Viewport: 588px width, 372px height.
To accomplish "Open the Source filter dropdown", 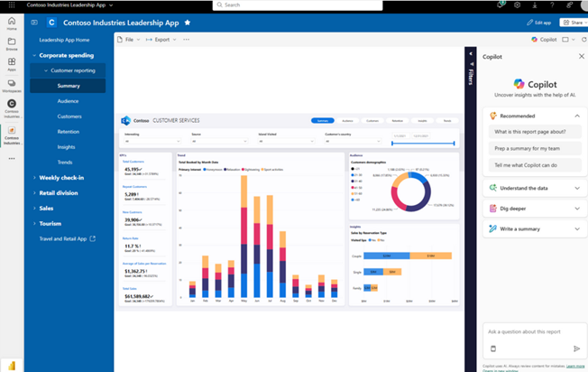I will [219, 141].
